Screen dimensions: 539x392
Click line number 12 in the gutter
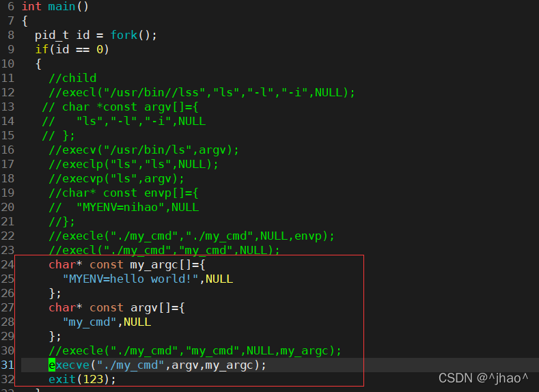click(8, 92)
